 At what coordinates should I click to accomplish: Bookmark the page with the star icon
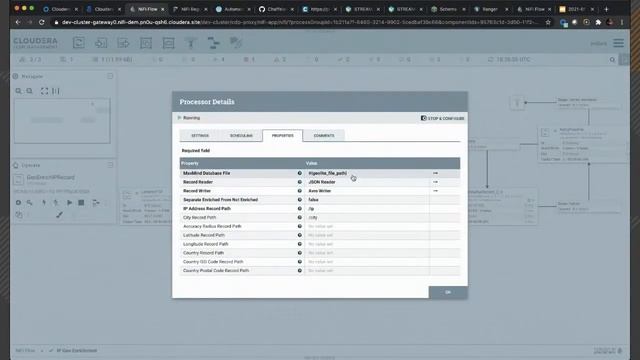[x=548, y=22]
